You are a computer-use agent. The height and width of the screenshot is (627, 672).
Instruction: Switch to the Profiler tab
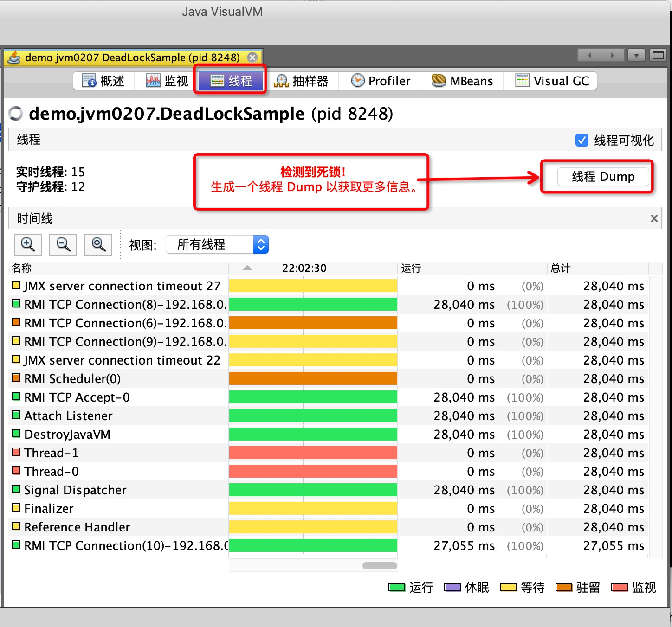point(381,81)
